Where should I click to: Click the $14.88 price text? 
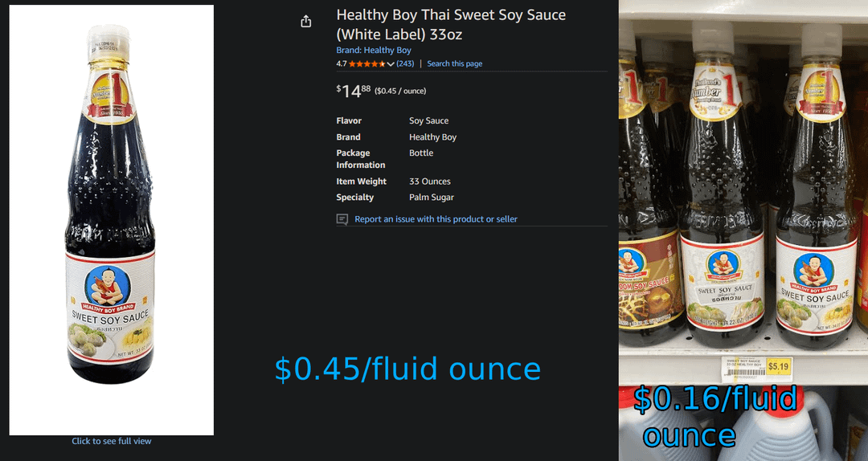tap(353, 91)
